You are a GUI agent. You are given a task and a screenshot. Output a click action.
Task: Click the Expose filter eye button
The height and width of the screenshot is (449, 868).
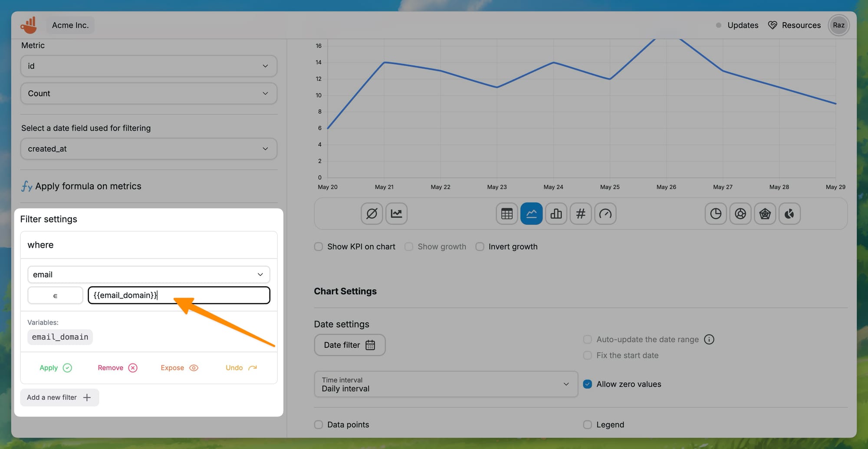[179, 368]
